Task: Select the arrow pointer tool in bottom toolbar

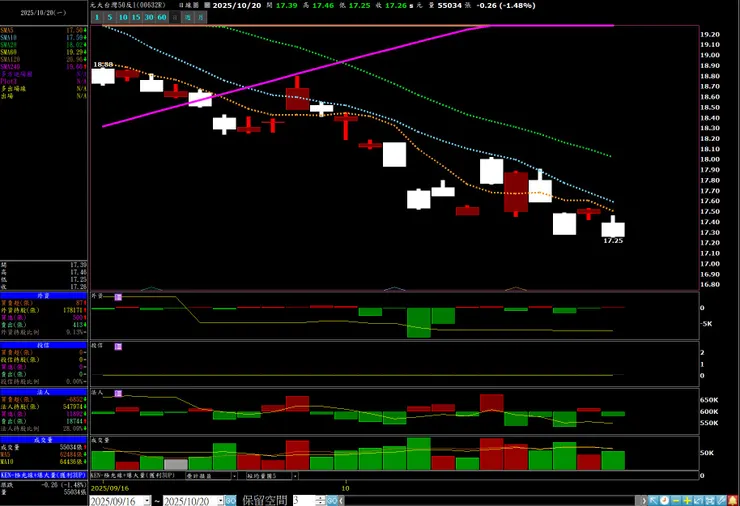Action: point(653,500)
